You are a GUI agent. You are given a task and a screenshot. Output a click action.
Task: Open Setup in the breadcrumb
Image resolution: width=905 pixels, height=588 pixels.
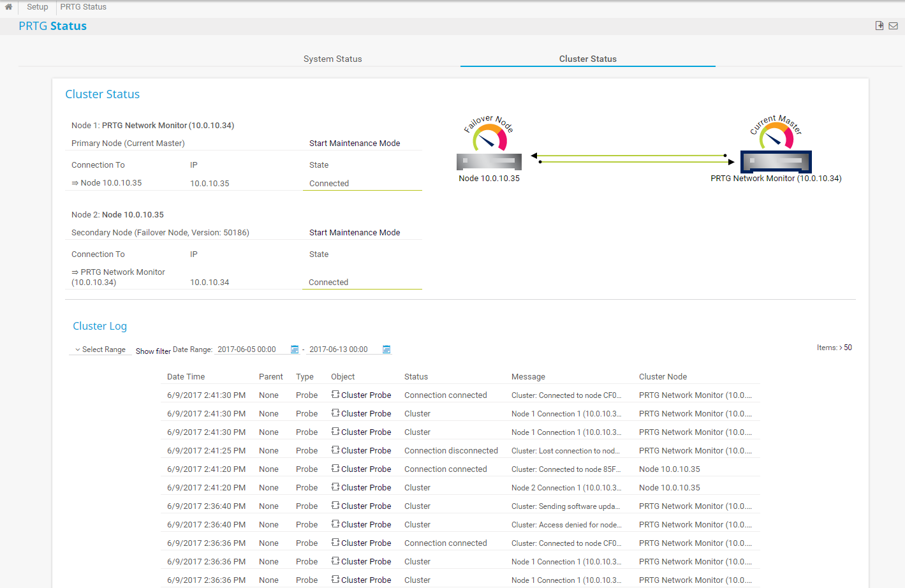[38, 7]
